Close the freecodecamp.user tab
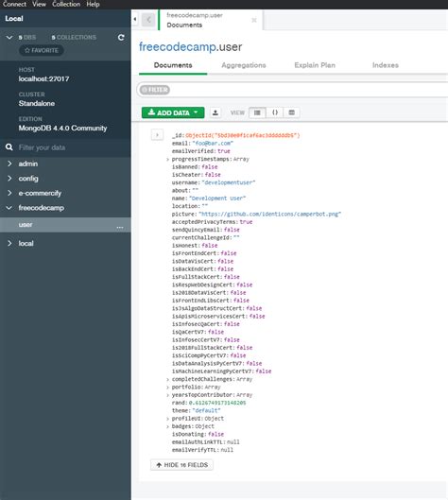The width and height of the screenshot is (448, 500). click(x=254, y=20)
